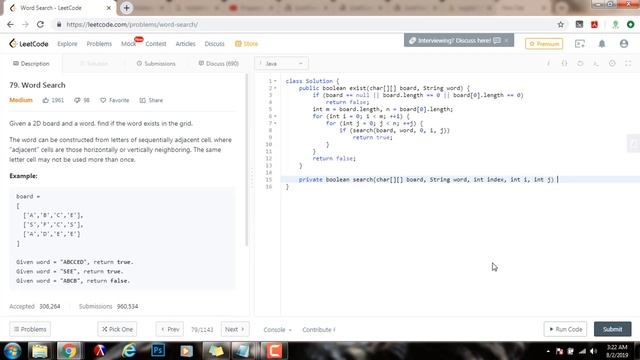Viewport: 640px width, 360px height.
Task: Open the Problems menu item
Action: coord(99,44)
